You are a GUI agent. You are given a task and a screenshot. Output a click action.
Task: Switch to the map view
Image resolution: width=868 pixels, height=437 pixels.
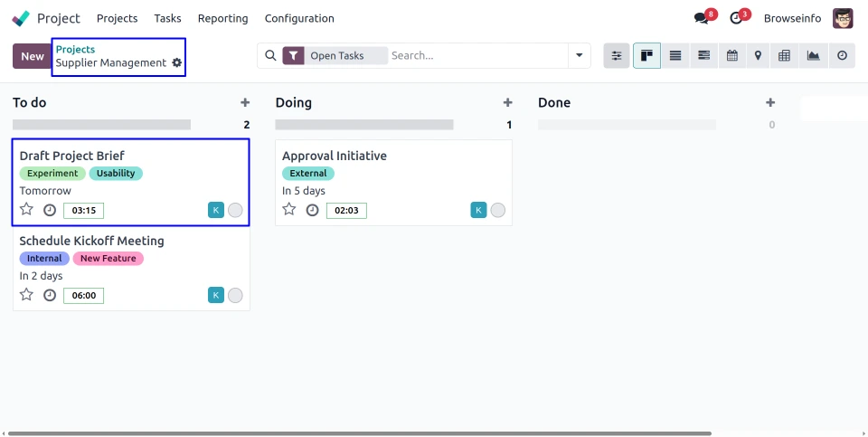(758, 56)
